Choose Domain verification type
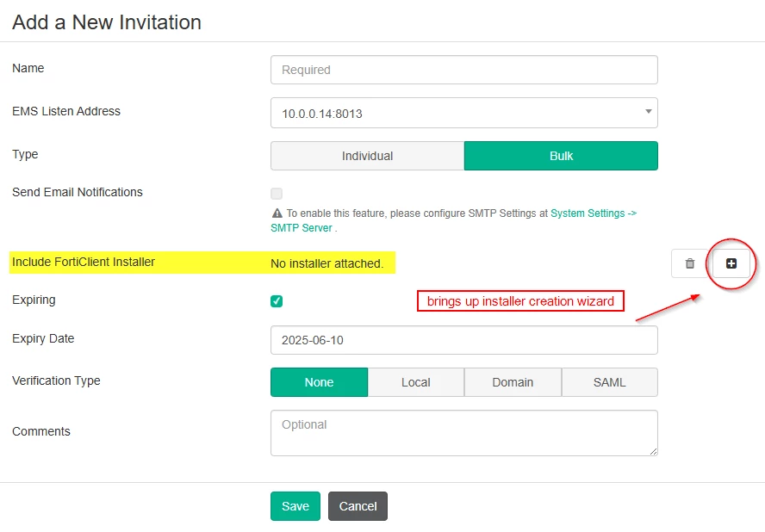The height and width of the screenshot is (532, 765). pyautogui.click(x=513, y=382)
